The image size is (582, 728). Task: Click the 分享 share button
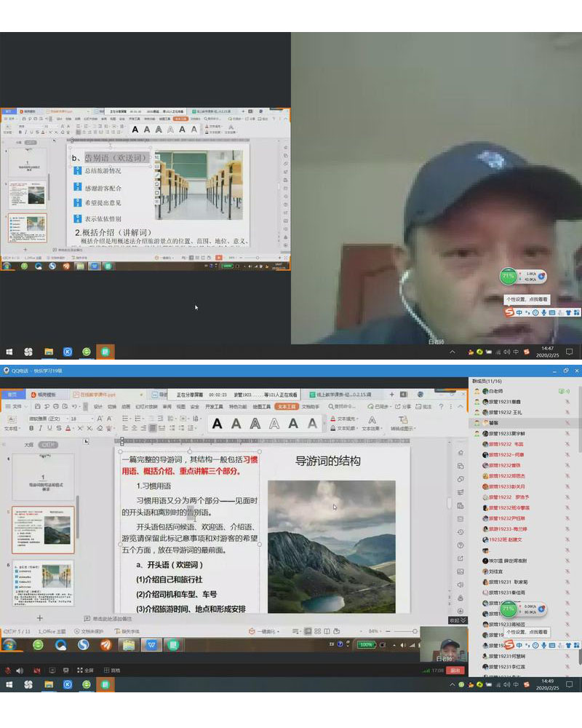403,406
